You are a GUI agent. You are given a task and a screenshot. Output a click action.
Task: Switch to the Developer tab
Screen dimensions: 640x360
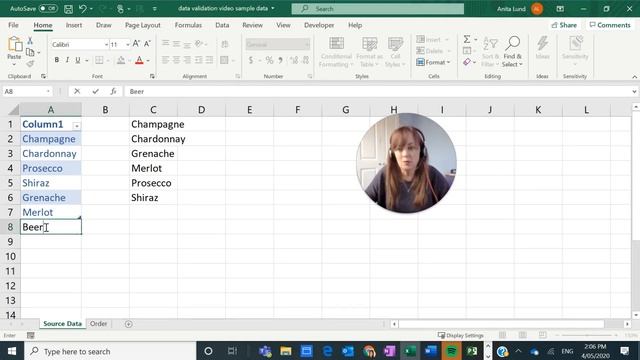click(x=319, y=25)
